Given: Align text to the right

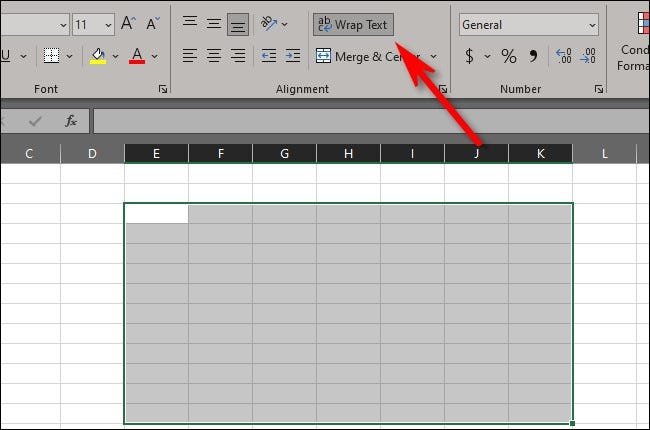Looking at the screenshot, I should [x=238, y=56].
